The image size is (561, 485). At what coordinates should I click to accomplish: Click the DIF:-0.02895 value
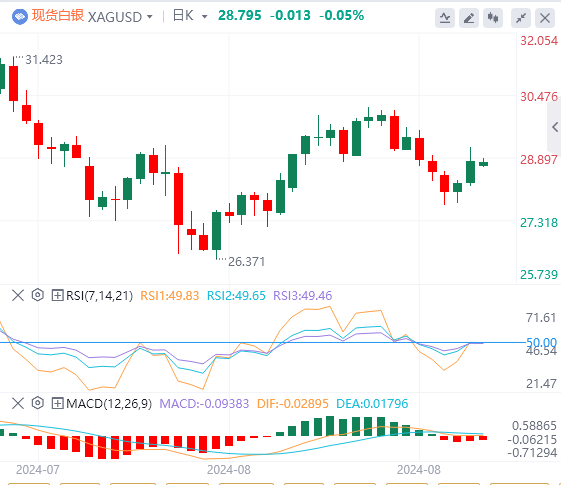click(x=293, y=404)
